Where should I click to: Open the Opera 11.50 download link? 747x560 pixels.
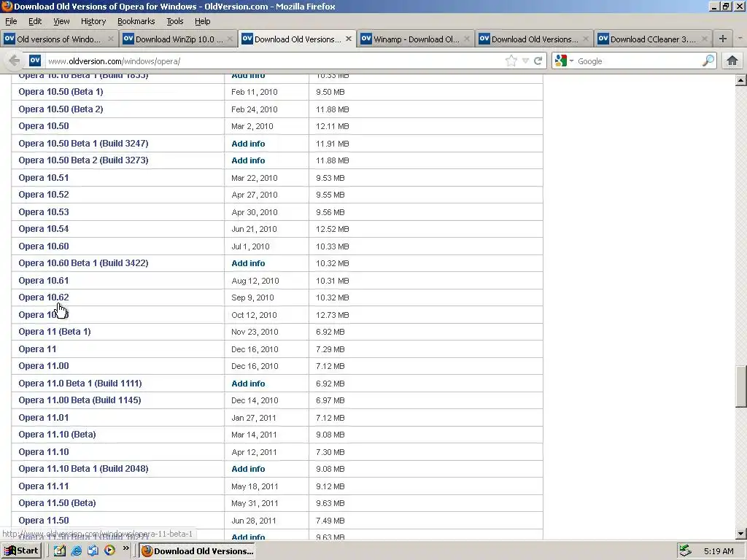pyautogui.click(x=43, y=521)
